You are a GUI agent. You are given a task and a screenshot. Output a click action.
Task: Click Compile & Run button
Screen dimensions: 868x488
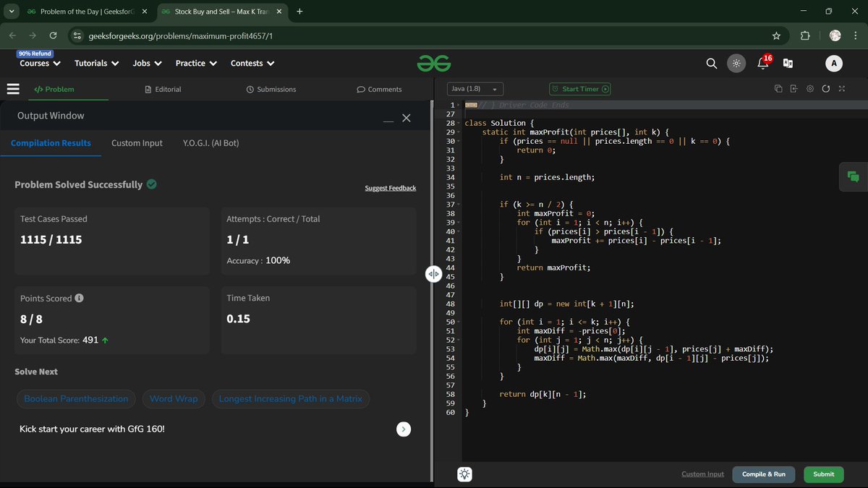tap(764, 474)
